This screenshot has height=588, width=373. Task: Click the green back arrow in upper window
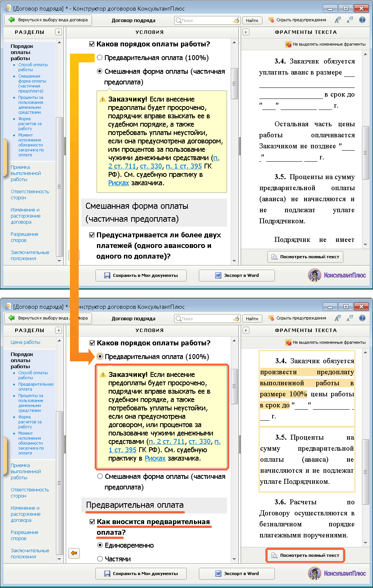coord(11,20)
